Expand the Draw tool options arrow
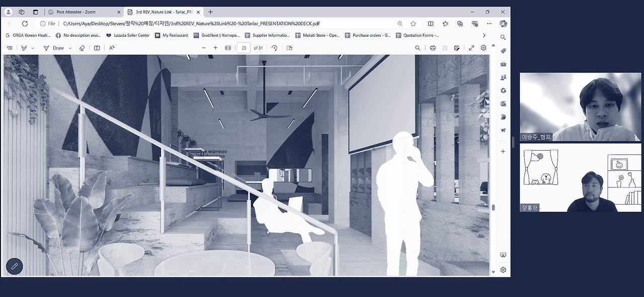644x297 pixels. [x=69, y=48]
